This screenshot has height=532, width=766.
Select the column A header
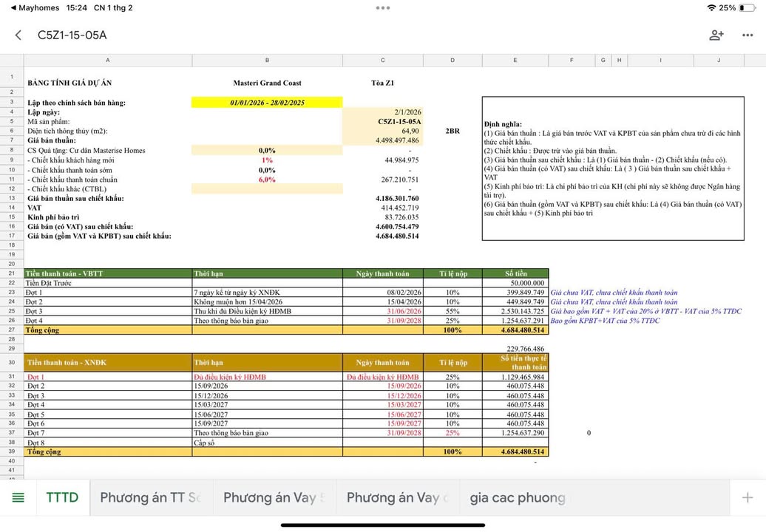pos(108,61)
